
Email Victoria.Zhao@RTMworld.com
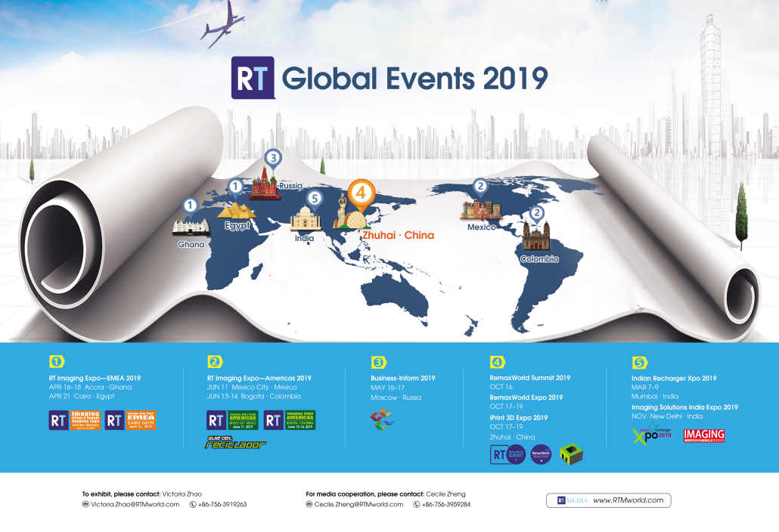point(135,504)
